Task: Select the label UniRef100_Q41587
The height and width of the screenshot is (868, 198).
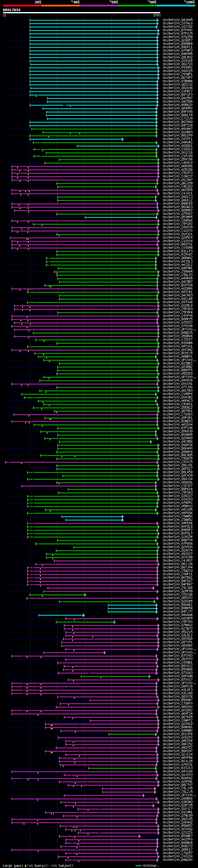Action: (x=178, y=98)
